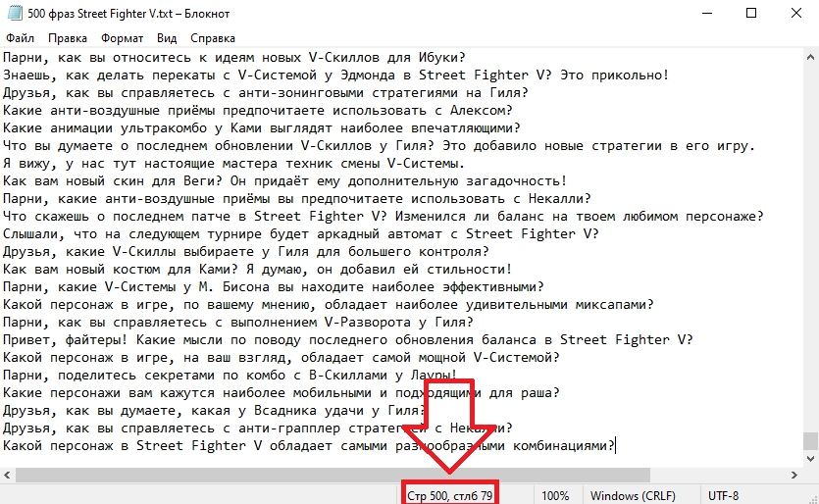Click the 100% zoom status entry
The width and height of the screenshot is (819, 504).
(x=555, y=495)
